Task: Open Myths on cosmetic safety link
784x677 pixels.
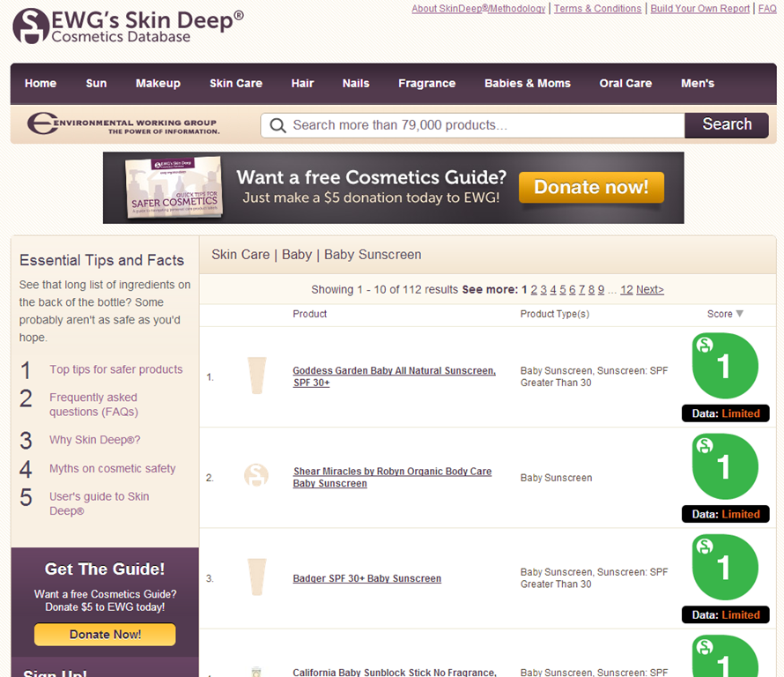Action: 113,468
